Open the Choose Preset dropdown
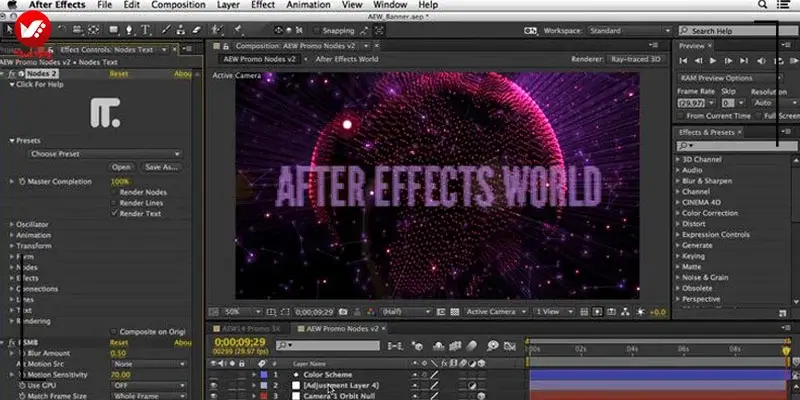This screenshot has height=400, width=800. coord(105,154)
